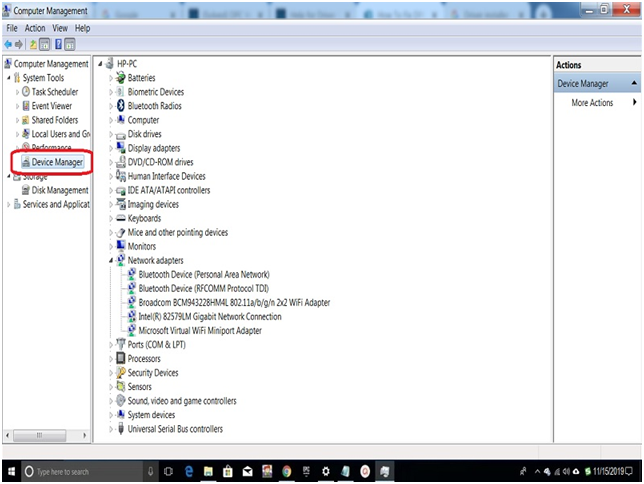Expand the Mice and other pointing devices node

click(x=111, y=233)
